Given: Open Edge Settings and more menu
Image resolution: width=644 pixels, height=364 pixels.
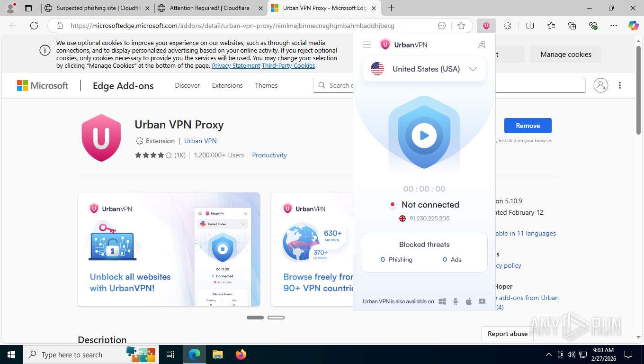Looking at the screenshot, I should pyautogui.click(x=614, y=26).
